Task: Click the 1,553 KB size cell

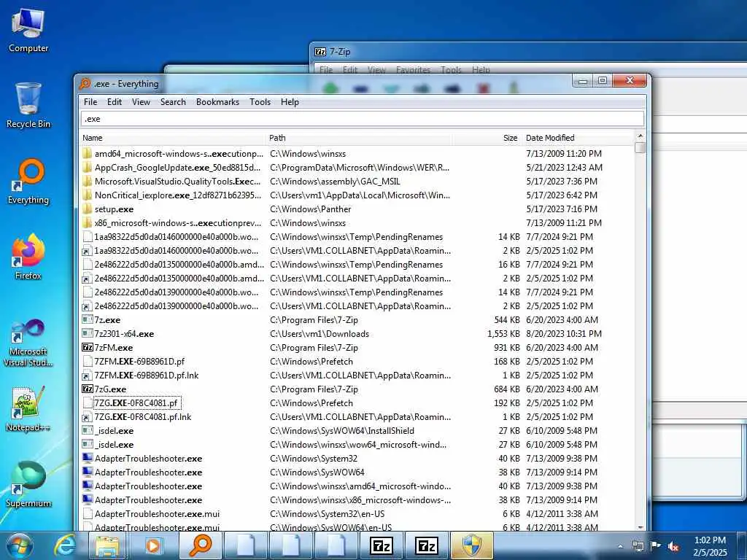Action: pos(503,334)
